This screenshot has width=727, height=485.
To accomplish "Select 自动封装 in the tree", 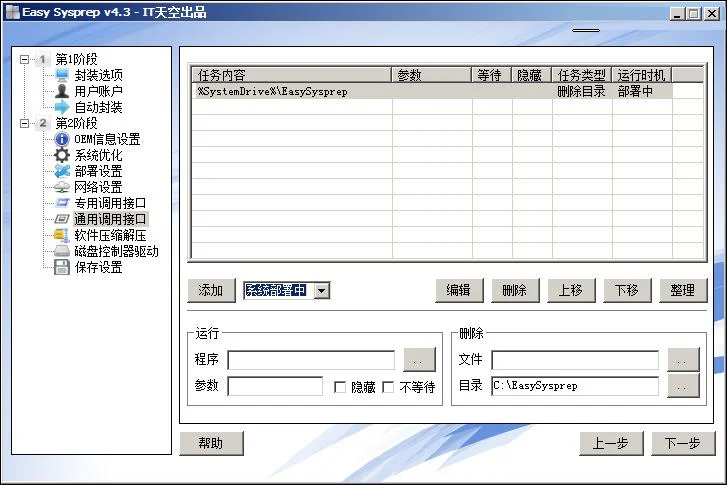I will [x=98, y=107].
